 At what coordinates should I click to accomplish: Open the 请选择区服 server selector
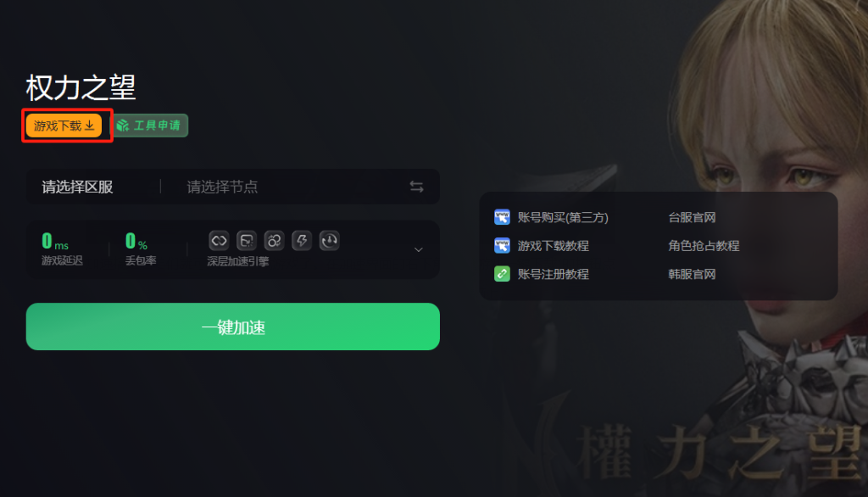[x=77, y=187]
